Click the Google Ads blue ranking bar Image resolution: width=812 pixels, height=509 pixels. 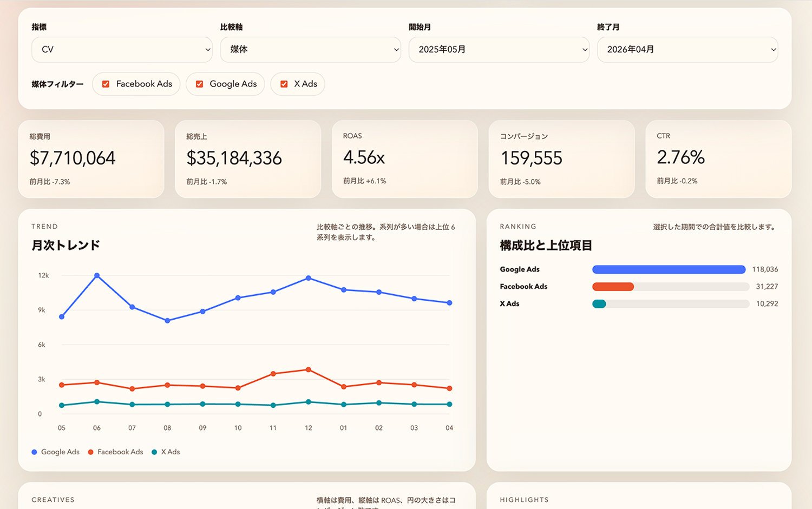point(669,269)
